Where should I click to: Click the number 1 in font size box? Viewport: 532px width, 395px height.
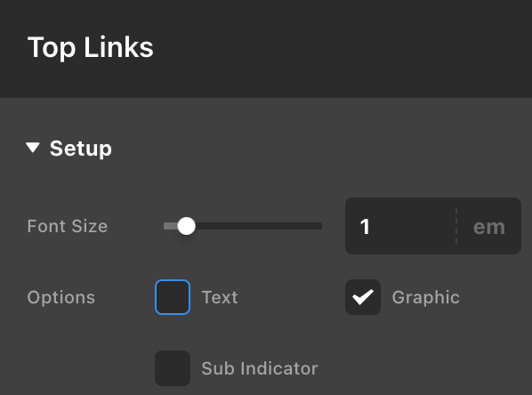pyautogui.click(x=365, y=226)
